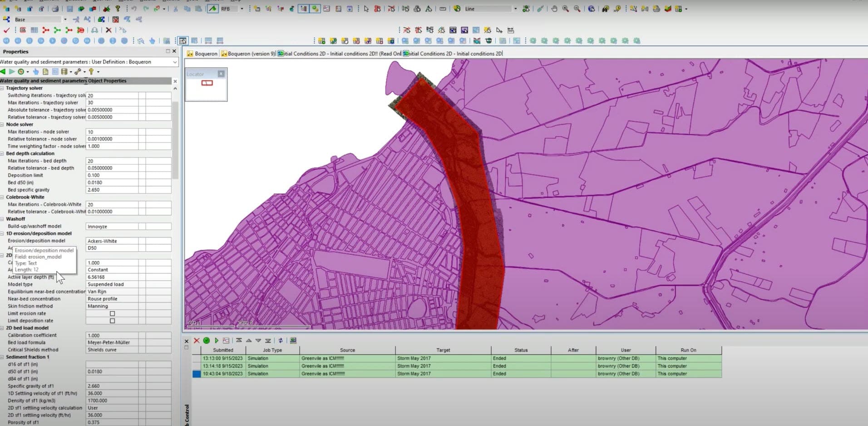Enable the Limit erosion rate checkbox

112,313
